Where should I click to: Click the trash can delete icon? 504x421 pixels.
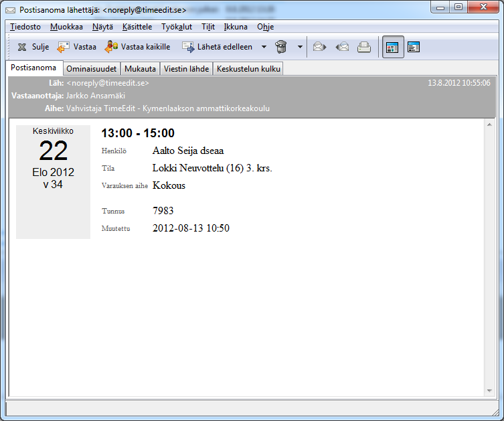281,47
